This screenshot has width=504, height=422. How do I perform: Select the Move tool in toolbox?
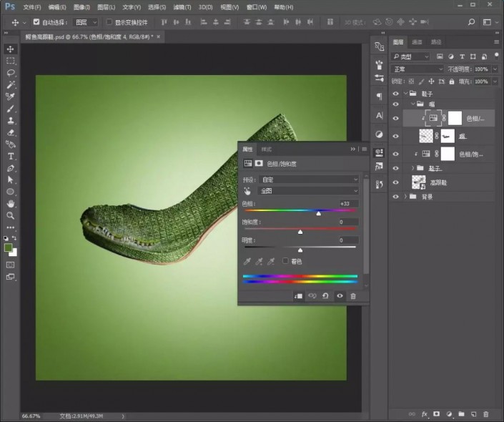[10, 49]
